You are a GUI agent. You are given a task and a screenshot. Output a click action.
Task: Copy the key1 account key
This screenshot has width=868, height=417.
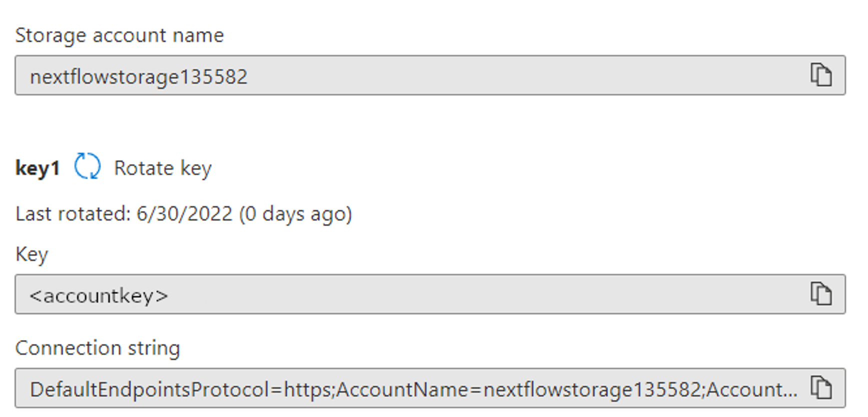coord(820,293)
